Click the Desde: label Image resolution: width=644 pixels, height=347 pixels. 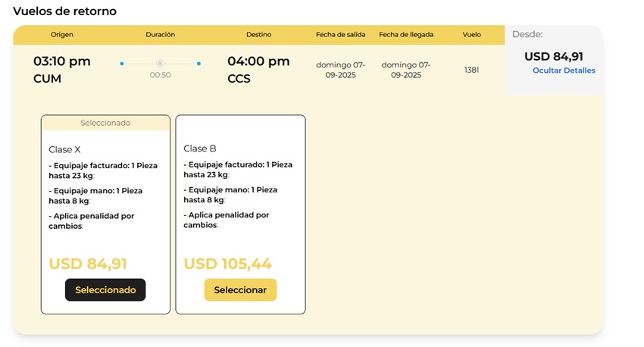pos(527,35)
